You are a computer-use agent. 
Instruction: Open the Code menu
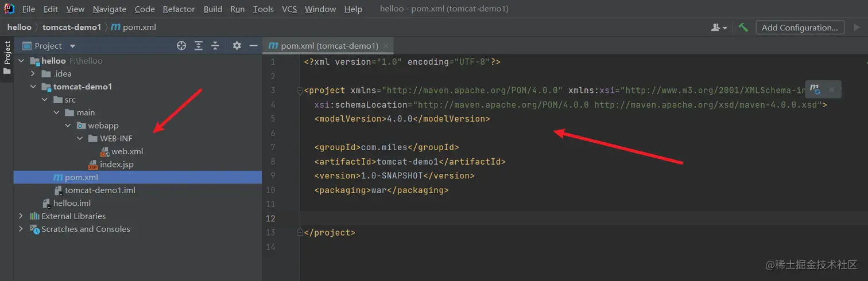145,9
